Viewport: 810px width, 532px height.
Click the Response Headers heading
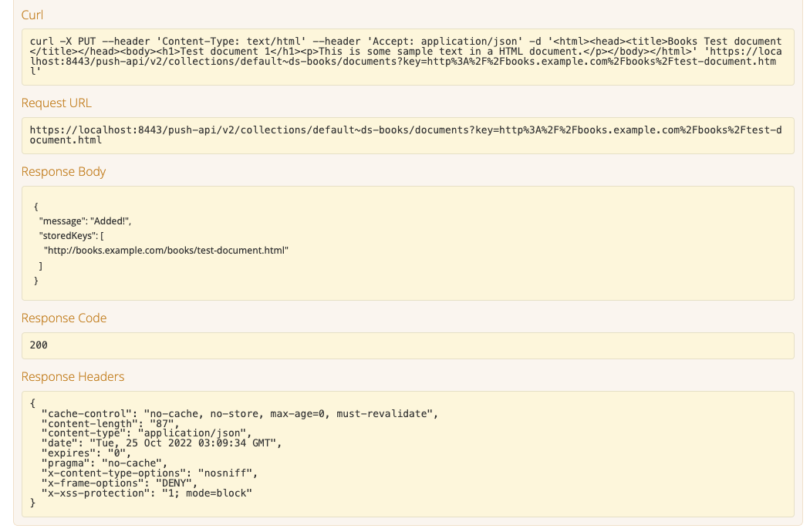pyautogui.click(x=73, y=376)
